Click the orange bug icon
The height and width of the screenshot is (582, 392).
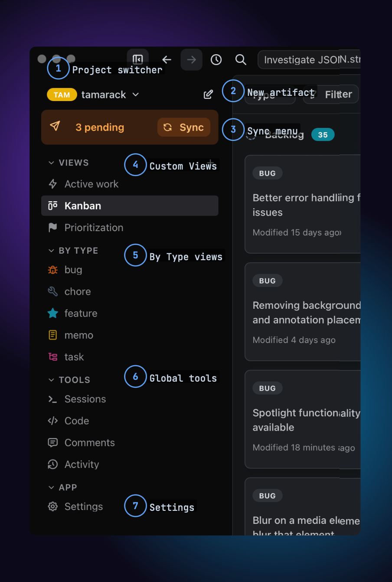click(x=53, y=270)
